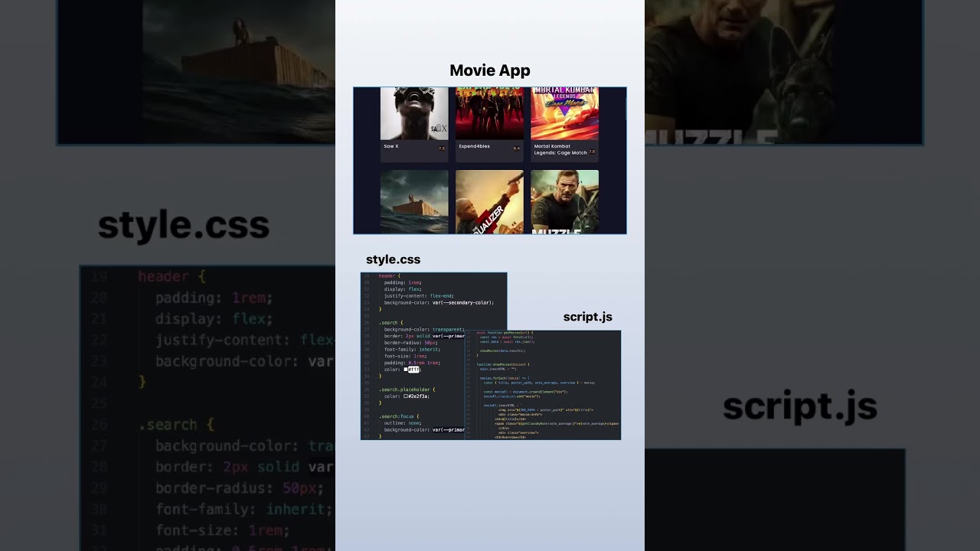Click the #2e2f3a color swatch in style.css

tap(405, 396)
